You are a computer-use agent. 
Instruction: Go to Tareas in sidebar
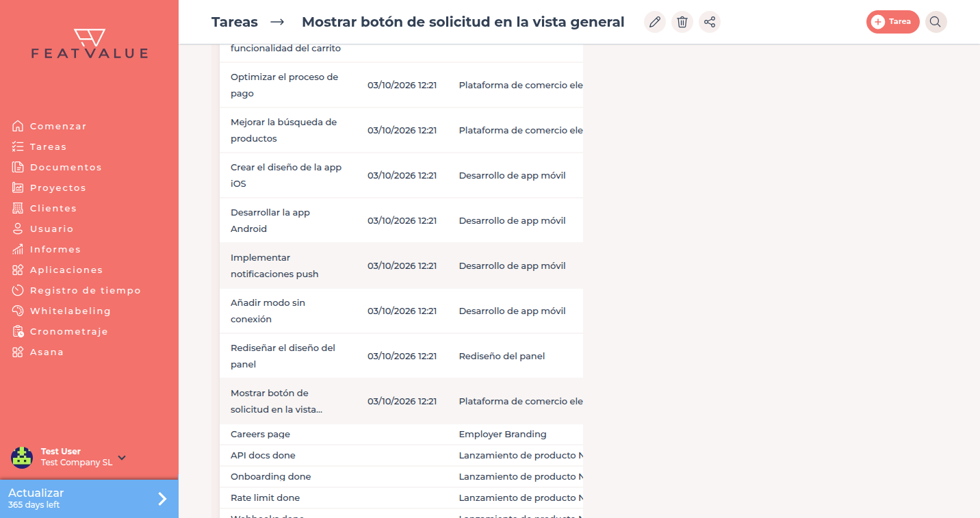click(49, 146)
